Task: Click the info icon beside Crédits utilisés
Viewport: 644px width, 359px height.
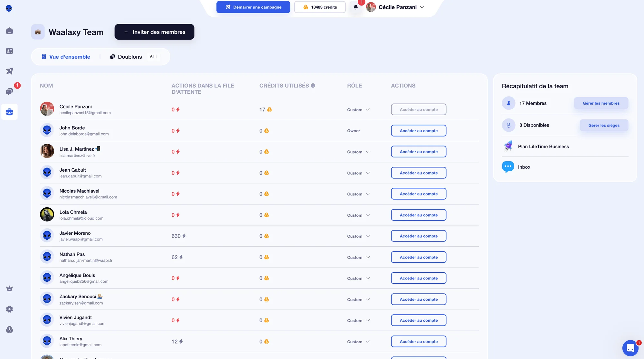Action: tap(313, 85)
